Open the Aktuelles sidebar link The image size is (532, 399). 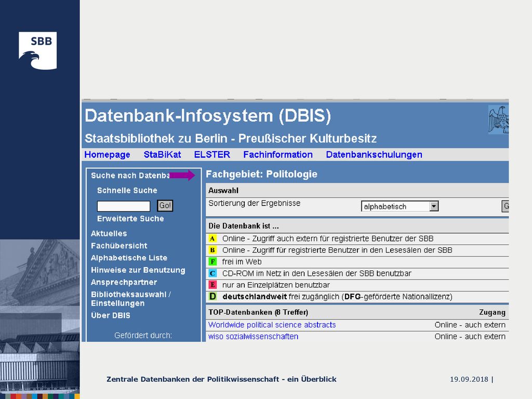click(109, 233)
